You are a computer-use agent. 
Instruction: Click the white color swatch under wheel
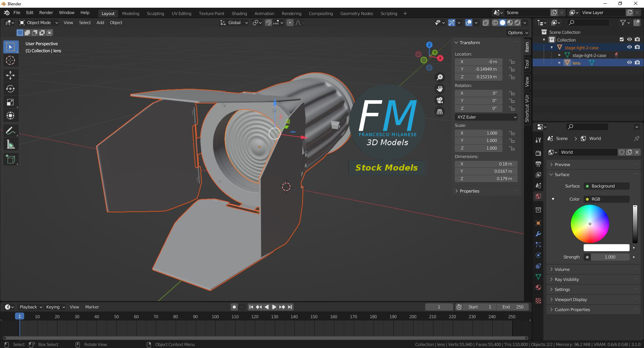pyautogui.click(x=606, y=248)
